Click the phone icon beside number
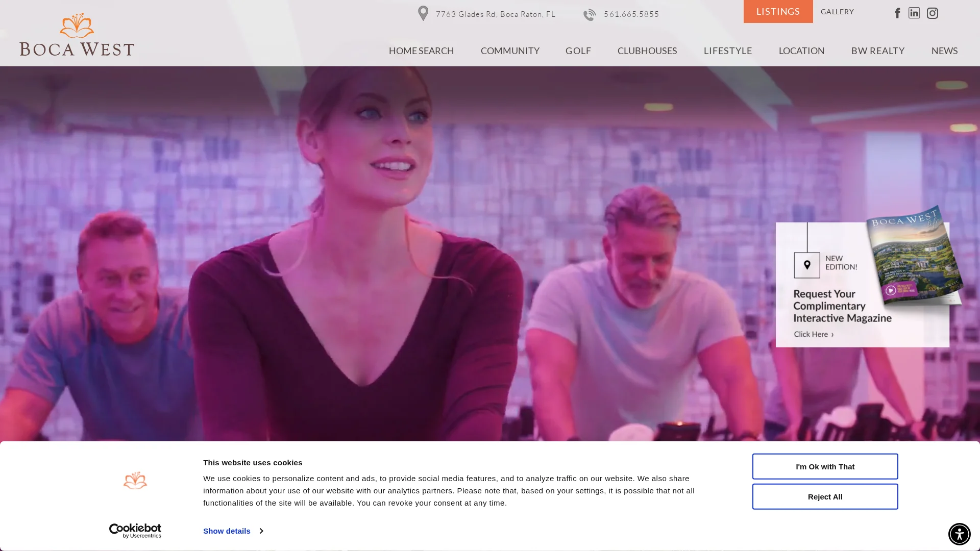The image size is (980, 551). [590, 15]
